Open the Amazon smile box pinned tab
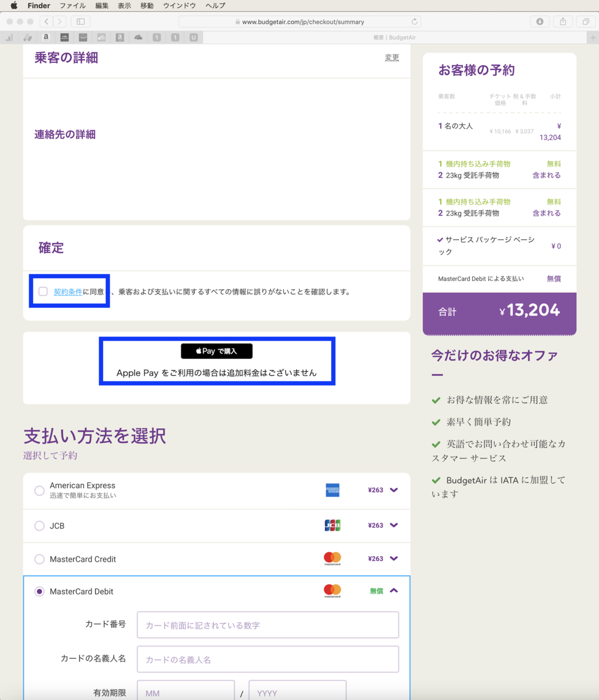599x700 pixels. (x=83, y=37)
